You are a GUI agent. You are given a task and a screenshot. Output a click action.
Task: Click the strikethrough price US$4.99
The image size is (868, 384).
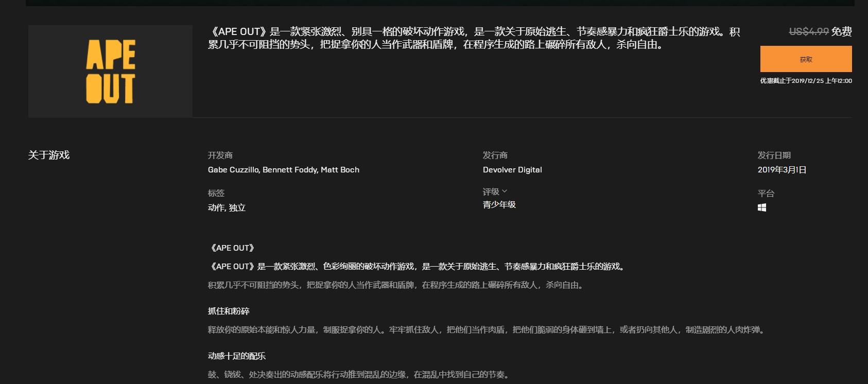coord(809,31)
